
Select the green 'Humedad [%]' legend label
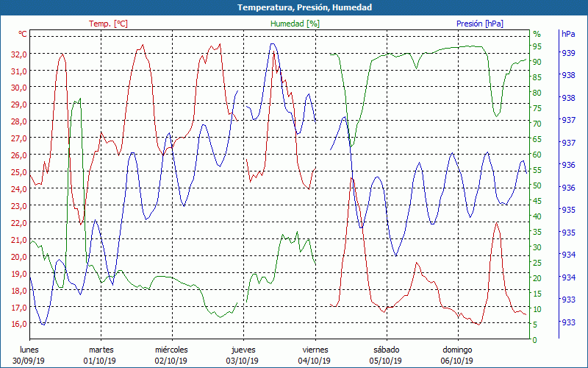(295, 24)
